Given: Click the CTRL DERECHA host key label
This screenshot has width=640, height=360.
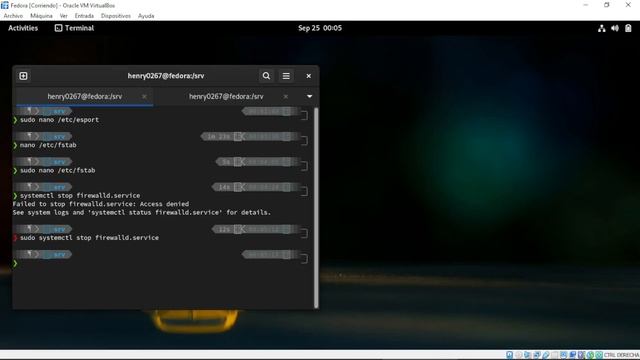Looking at the screenshot, I should coord(621,355).
